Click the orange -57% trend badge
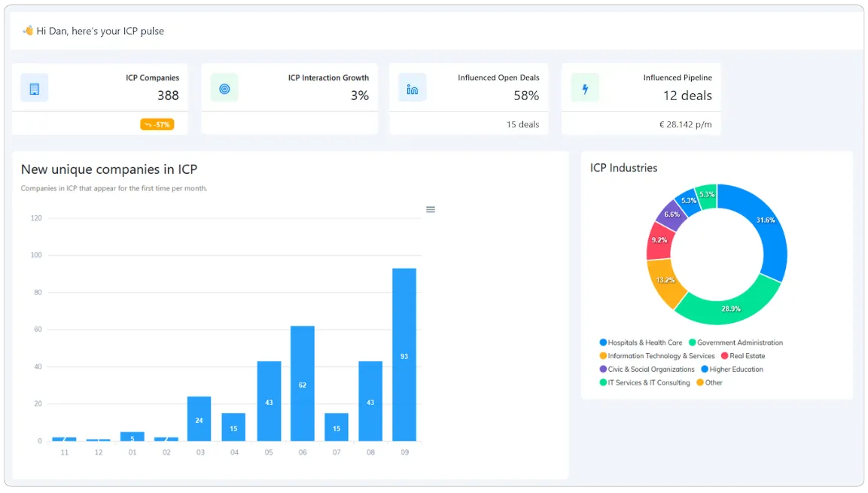 [157, 124]
